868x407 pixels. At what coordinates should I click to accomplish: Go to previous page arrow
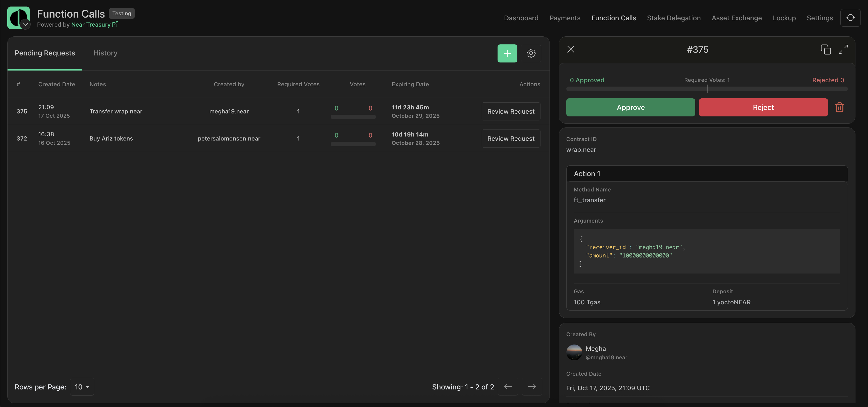508,386
